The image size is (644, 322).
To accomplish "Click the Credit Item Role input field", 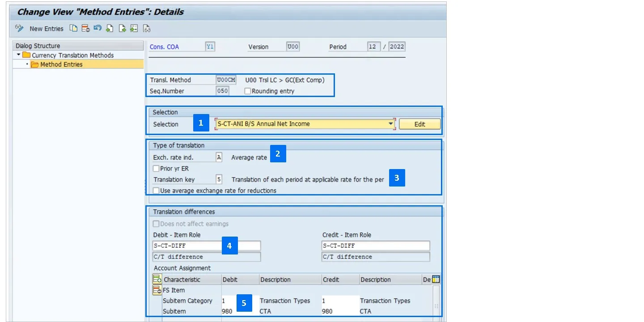I will [x=375, y=246].
